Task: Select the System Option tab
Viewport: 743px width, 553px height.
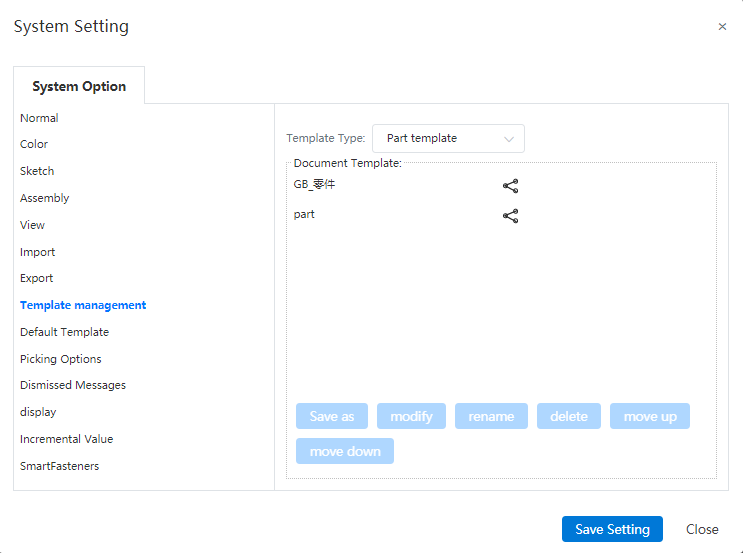Action: pyautogui.click(x=79, y=86)
